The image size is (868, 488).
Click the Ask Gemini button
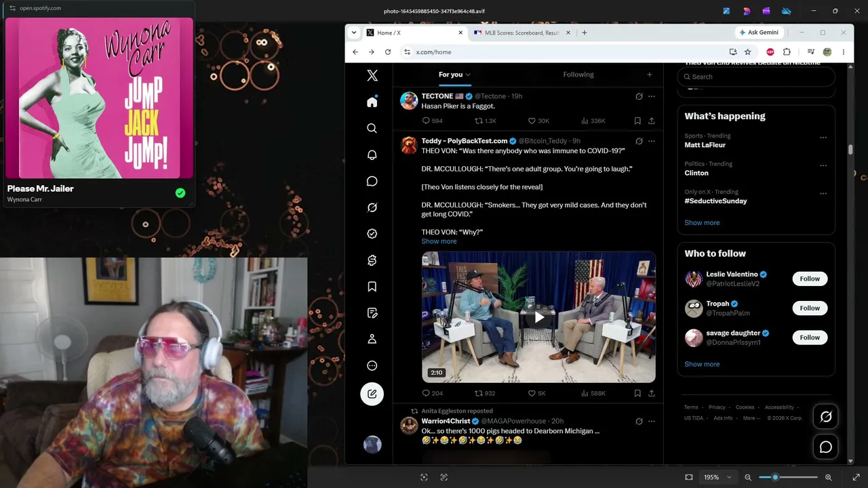pos(758,33)
